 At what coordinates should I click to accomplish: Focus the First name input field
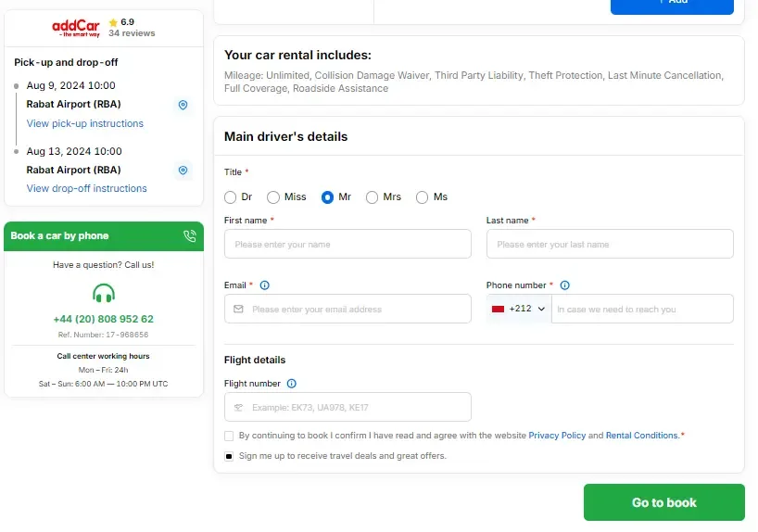point(347,244)
